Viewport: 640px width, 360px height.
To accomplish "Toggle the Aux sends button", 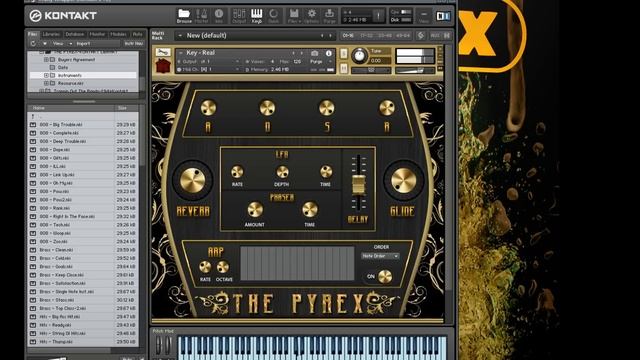I will pos(435,36).
